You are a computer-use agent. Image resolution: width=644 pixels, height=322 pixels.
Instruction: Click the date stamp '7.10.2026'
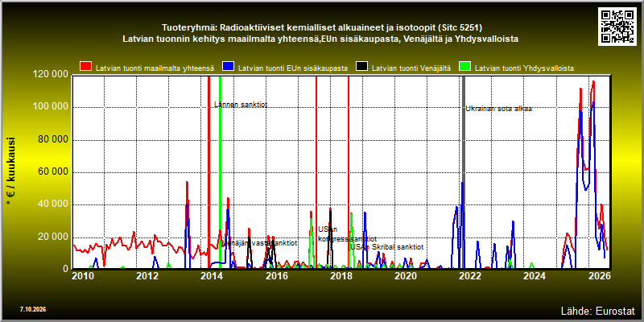tap(32, 309)
